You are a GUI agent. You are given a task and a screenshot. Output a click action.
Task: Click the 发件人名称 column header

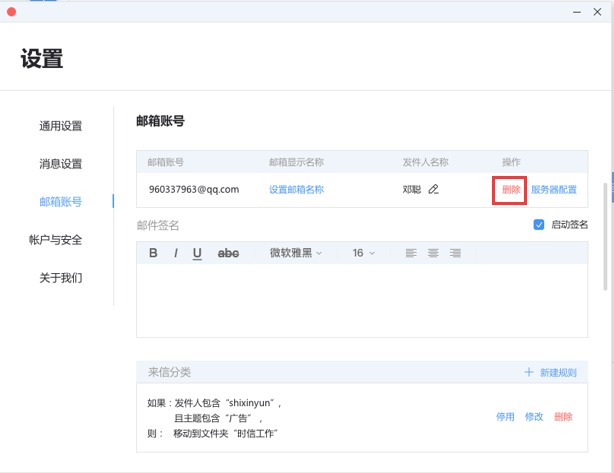point(425,162)
